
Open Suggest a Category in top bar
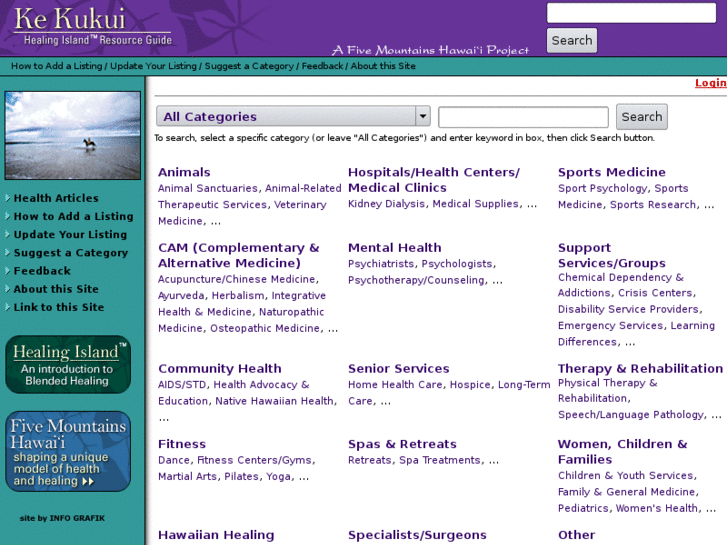tap(249, 66)
